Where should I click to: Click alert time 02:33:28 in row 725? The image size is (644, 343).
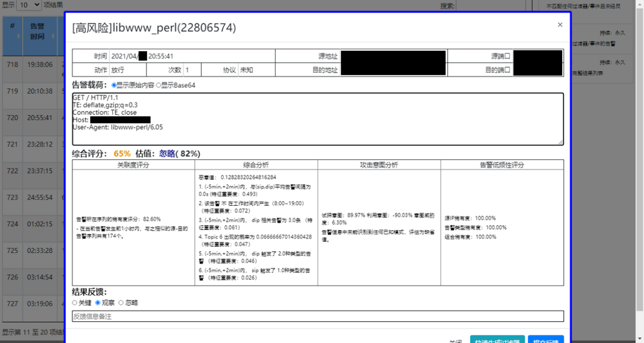coord(40,251)
